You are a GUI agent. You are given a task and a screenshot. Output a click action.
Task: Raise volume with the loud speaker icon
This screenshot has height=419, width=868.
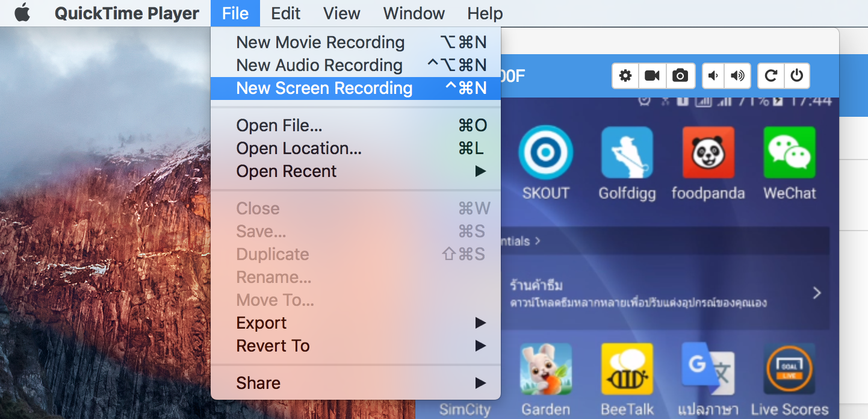[x=737, y=76]
